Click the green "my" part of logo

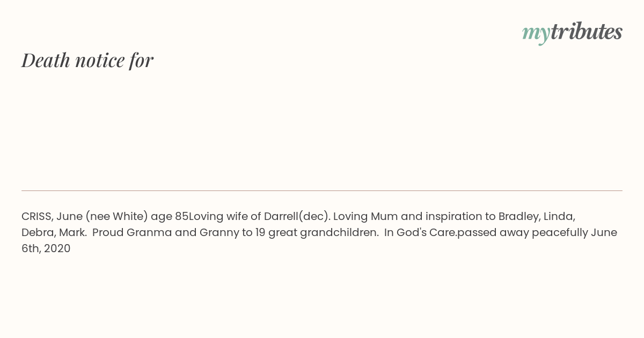536,33
